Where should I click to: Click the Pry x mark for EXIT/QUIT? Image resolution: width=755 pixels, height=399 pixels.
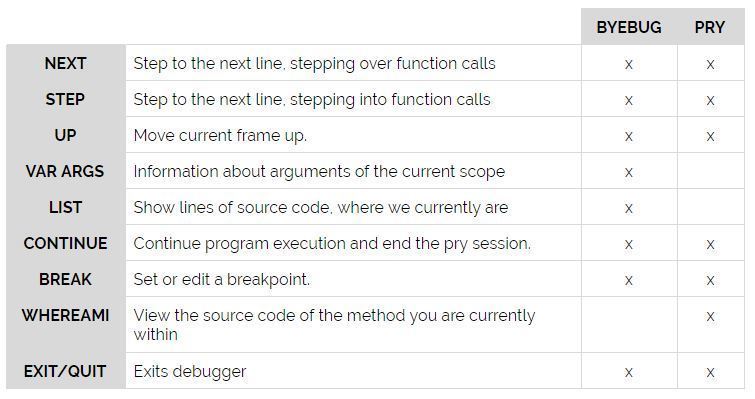pyautogui.click(x=710, y=372)
